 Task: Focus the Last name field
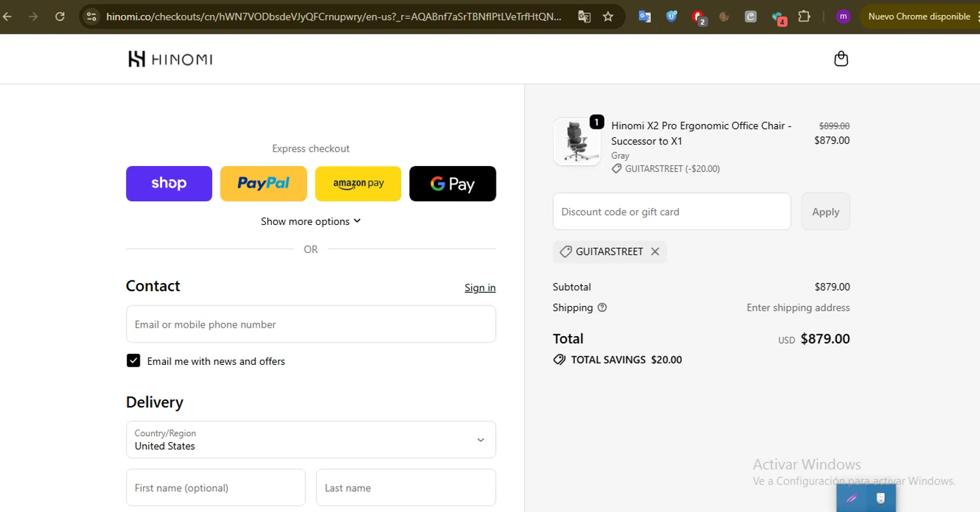[406, 488]
